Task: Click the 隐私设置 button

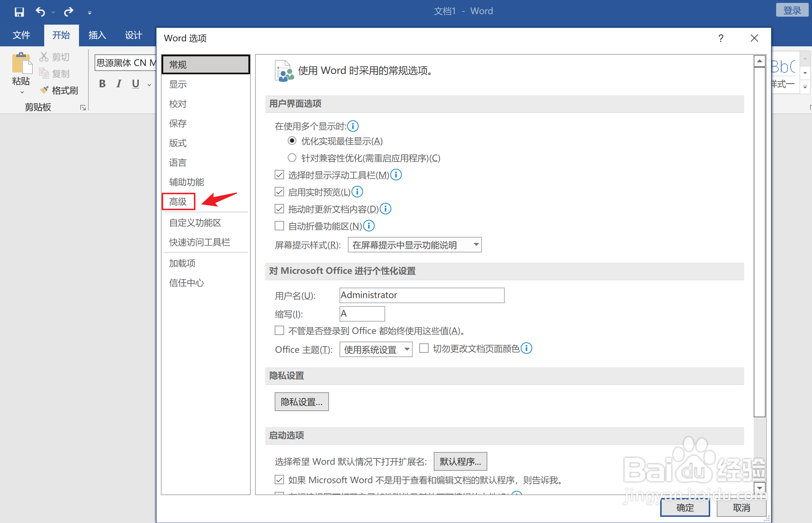Action: coord(301,402)
